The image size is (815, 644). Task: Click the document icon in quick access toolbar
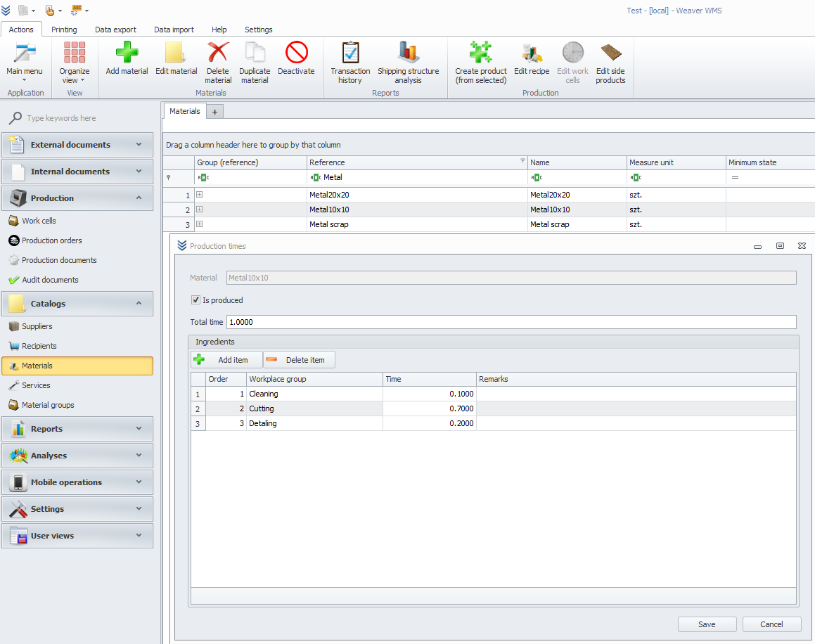(x=23, y=10)
